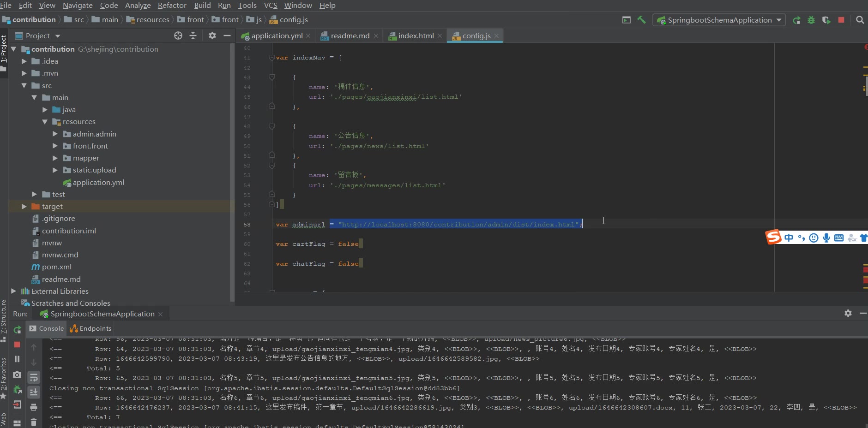Switch to the application.yml editor tab

tap(277, 36)
